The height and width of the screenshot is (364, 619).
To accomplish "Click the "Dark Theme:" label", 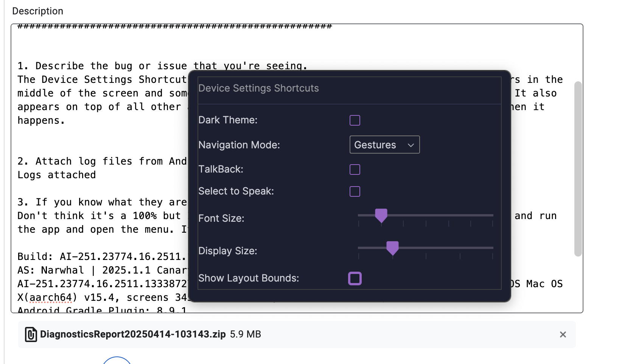I will point(228,120).
